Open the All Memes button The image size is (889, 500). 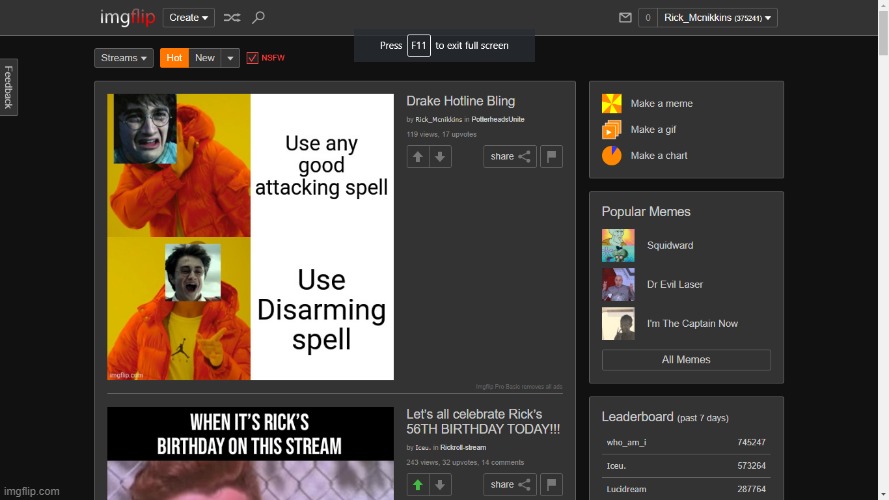coord(686,360)
